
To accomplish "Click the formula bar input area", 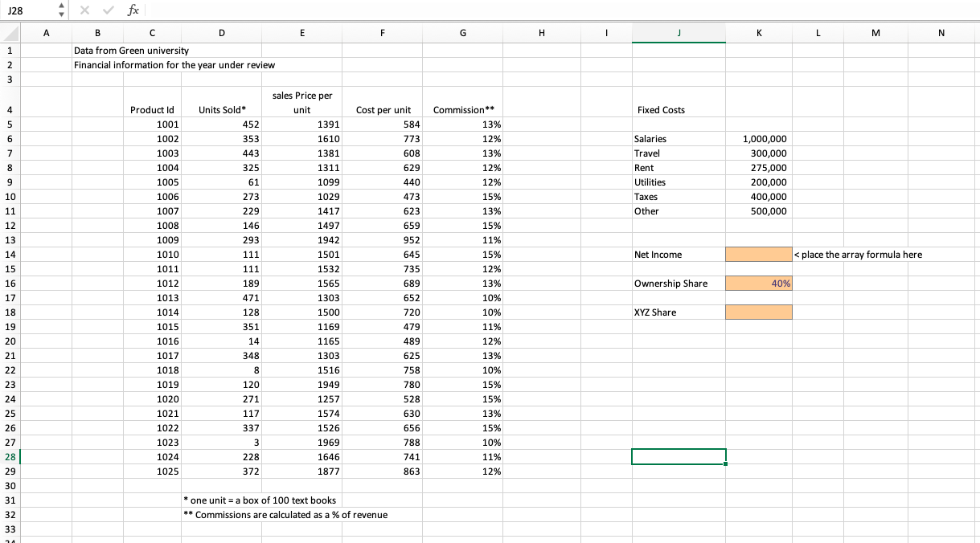I will coord(322,10).
